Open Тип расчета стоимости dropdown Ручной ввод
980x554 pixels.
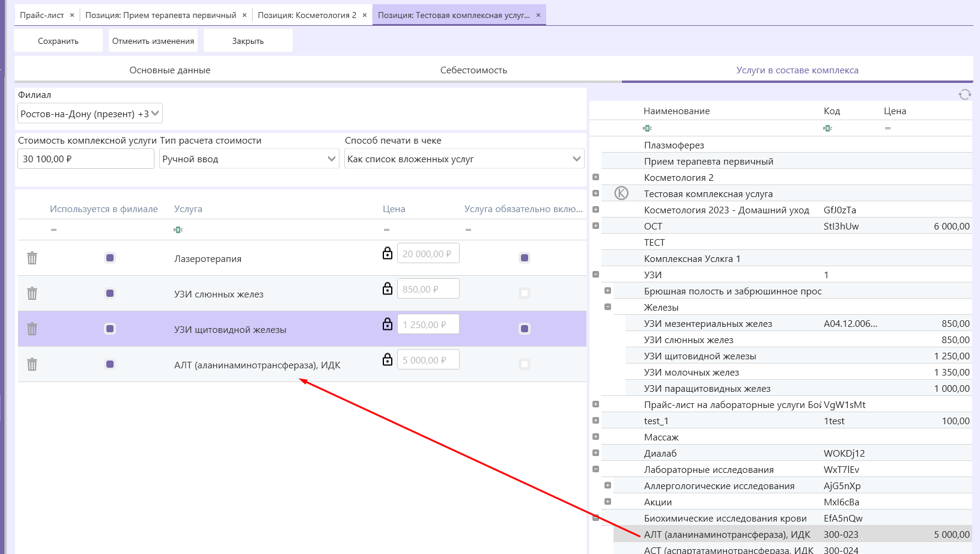(x=249, y=159)
